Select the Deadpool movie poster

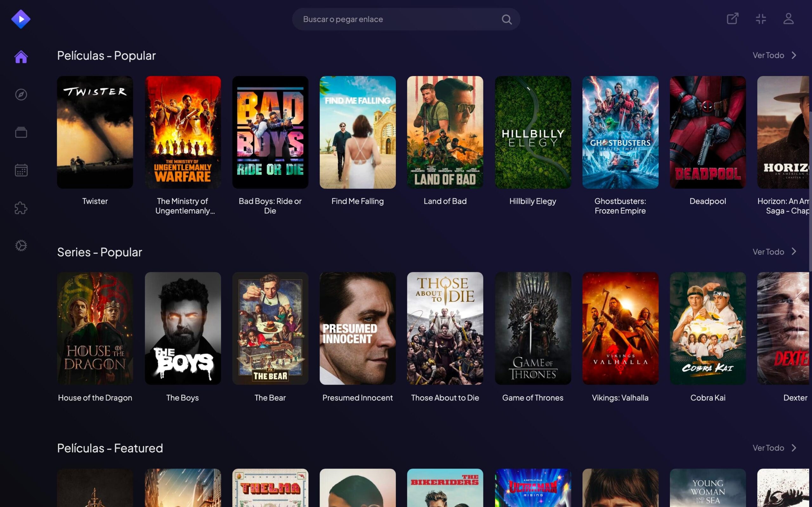coord(708,132)
